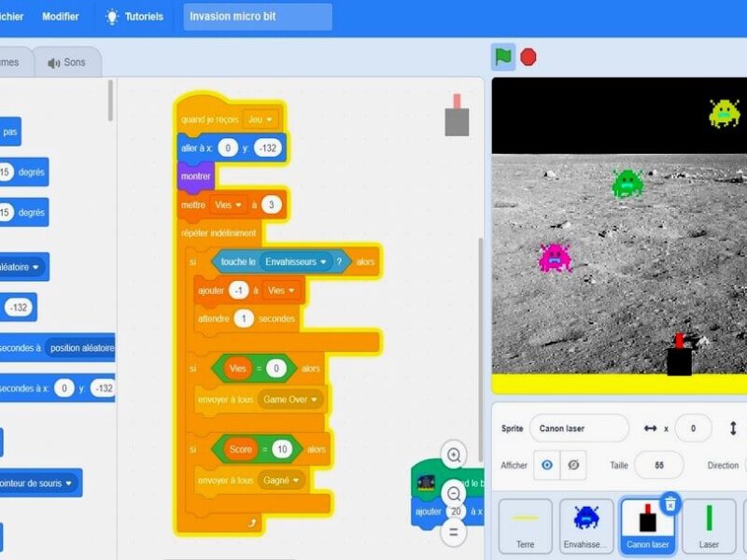Select the Canon laser sprite thumbnail

[x=647, y=527]
